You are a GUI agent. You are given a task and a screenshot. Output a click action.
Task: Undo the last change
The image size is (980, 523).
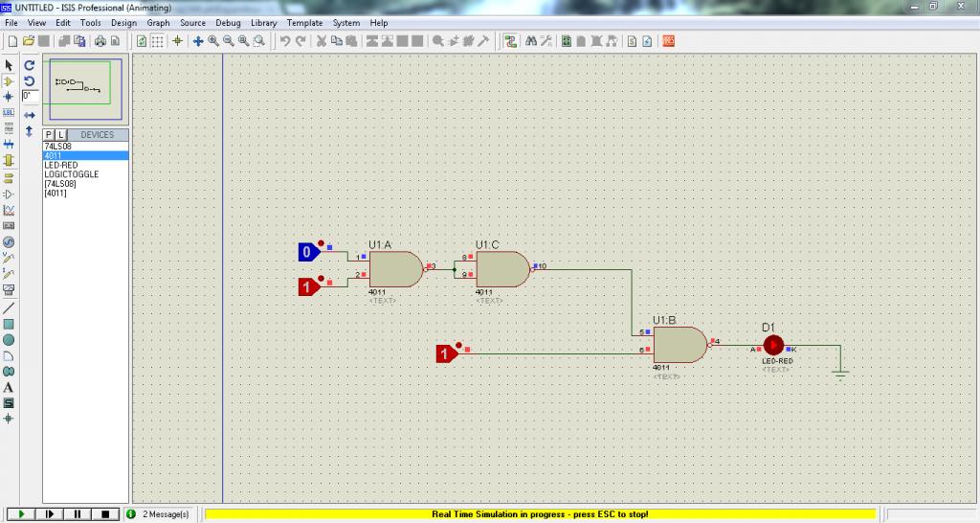tap(285, 41)
